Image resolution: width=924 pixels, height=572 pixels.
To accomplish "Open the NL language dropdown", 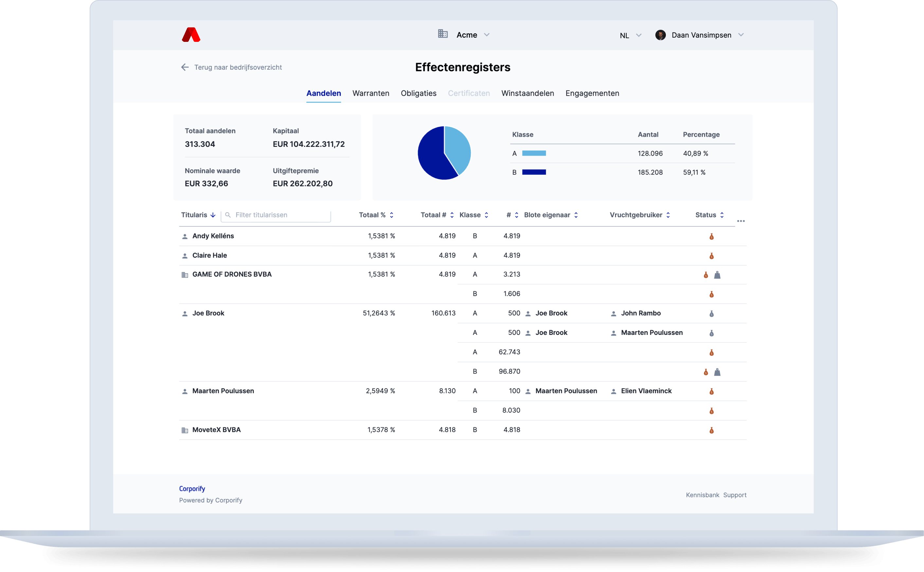I will 631,36.
